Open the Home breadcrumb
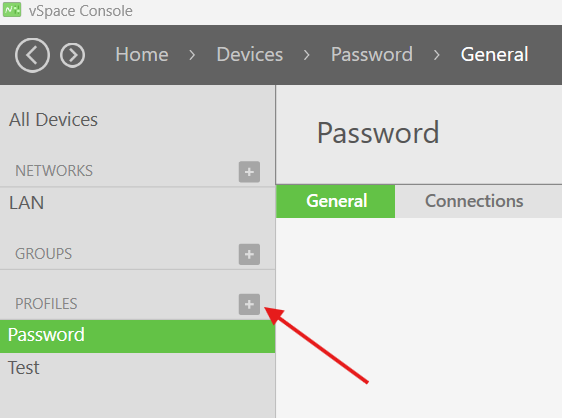This screenshot has width=562, height=418. click(x=142, y=54)
